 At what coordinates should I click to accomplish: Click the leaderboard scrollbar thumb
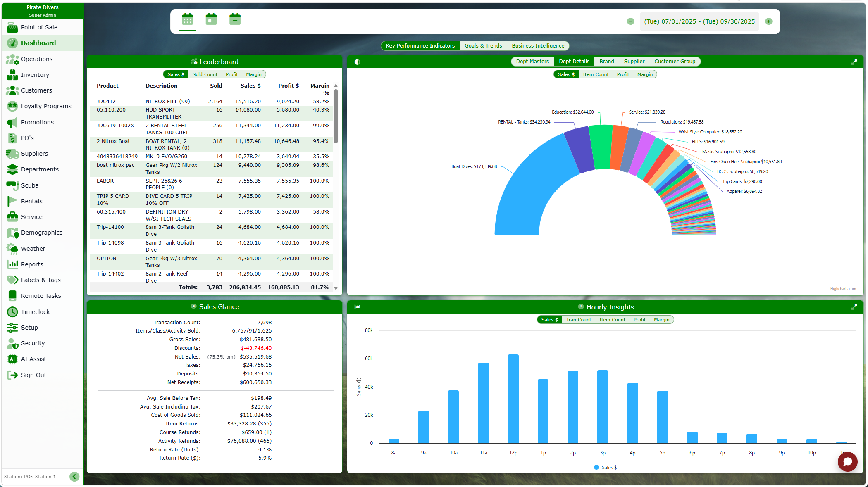tap(336, 116)
